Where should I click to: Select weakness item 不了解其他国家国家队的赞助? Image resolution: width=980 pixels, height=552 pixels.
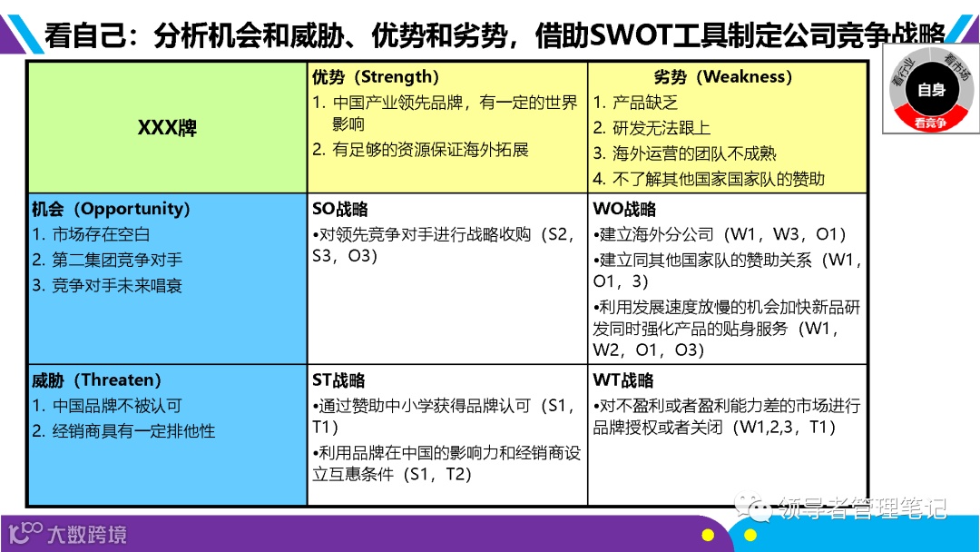point(709,180)
